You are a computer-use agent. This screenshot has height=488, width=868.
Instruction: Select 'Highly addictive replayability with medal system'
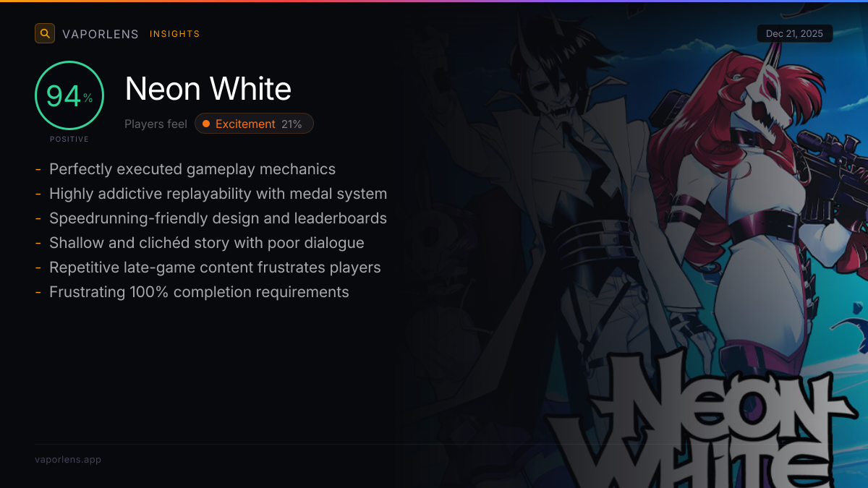point(218,194)
